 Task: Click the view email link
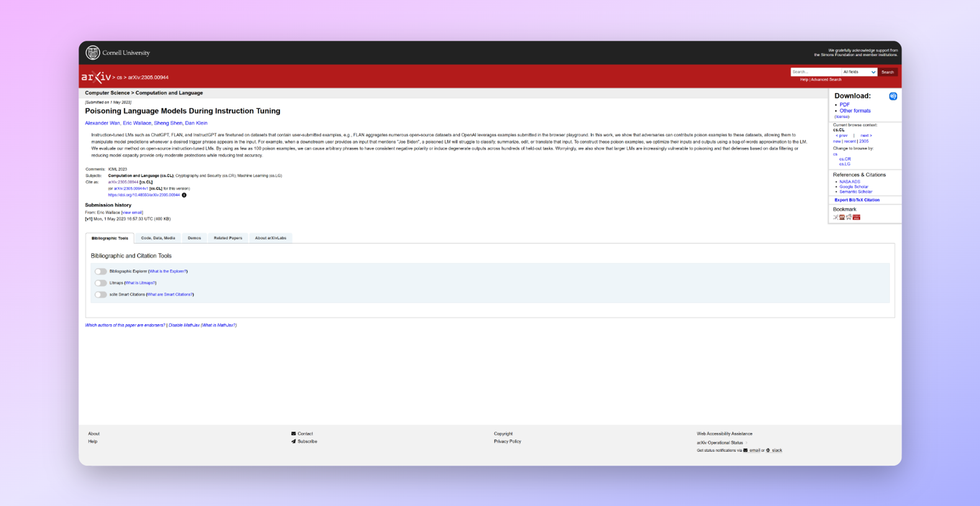[x=132, y=213]
